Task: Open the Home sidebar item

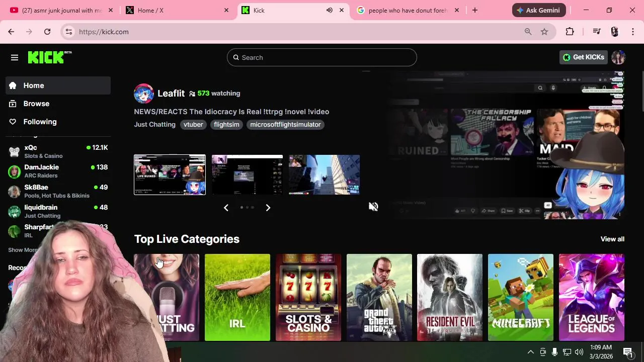Action: (58, 85)
